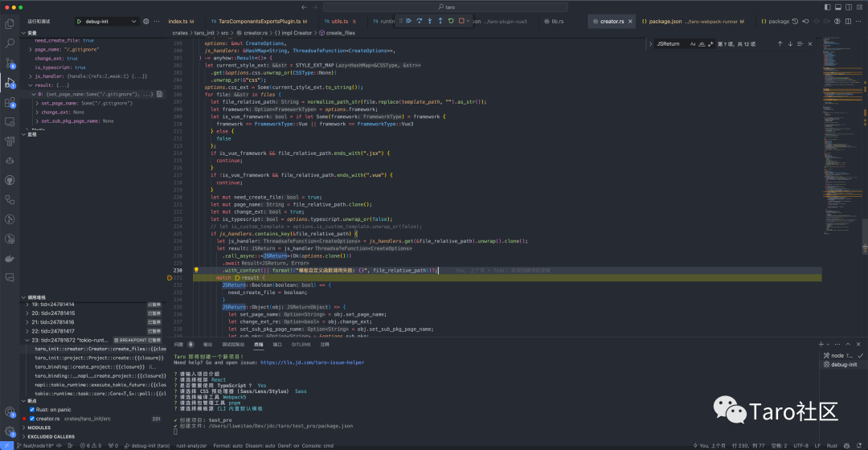
Task: Continue execution in debug toolbar
Action: [x=408, y=21]
